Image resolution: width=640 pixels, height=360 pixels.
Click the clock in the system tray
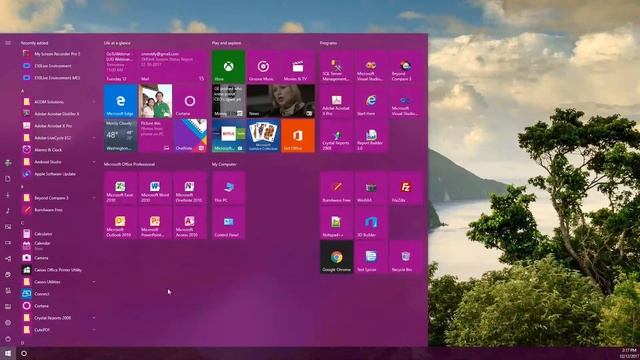(629, 353)
